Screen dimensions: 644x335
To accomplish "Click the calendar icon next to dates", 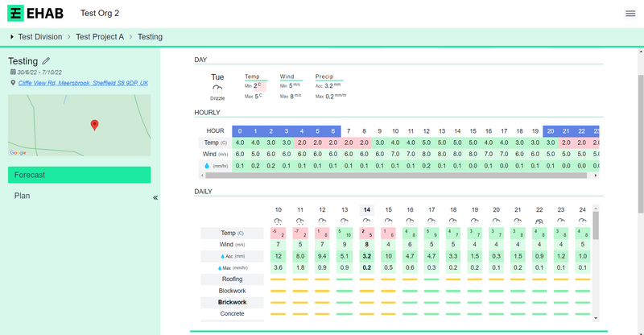I will click(x=13, y=72).
